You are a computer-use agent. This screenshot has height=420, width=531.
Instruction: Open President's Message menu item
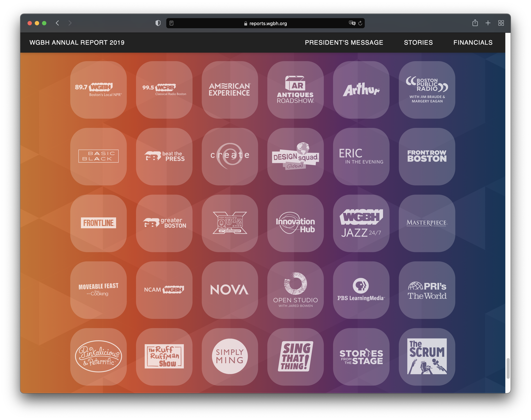(x=344, y=43)
